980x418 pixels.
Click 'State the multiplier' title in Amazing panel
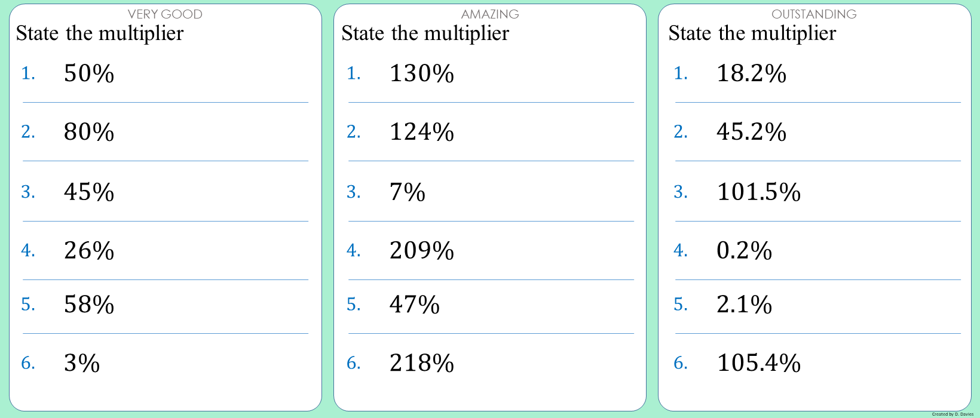click(x=425, y=33)
